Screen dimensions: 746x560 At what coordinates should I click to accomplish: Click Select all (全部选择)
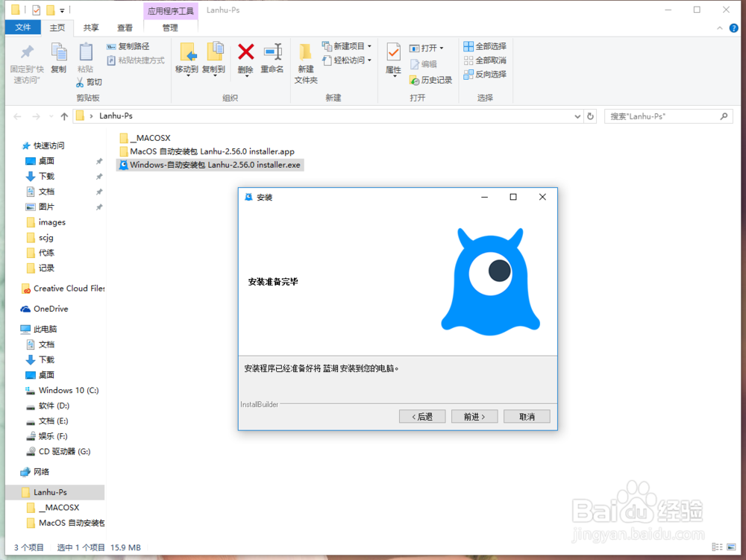pos(485,46)
